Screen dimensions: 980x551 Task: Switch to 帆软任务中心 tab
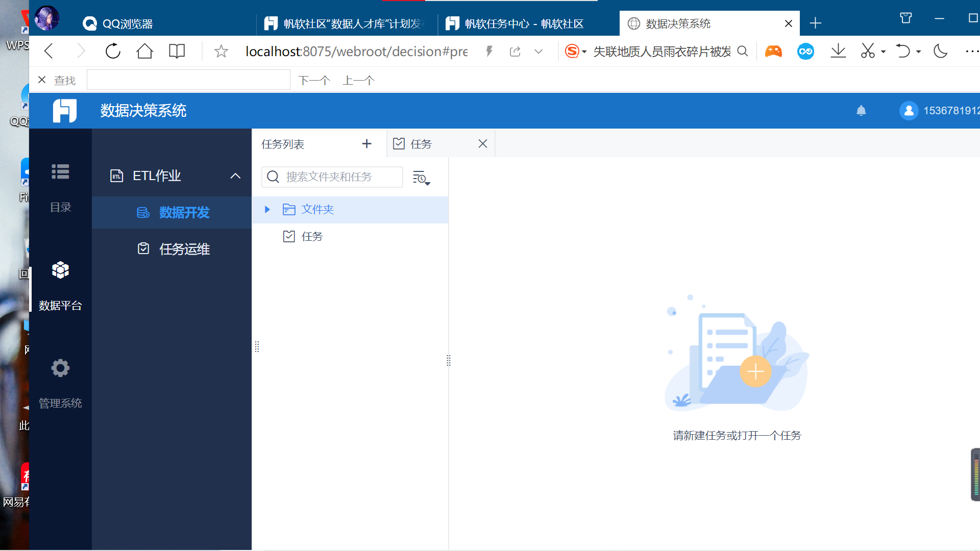(528, 23)
